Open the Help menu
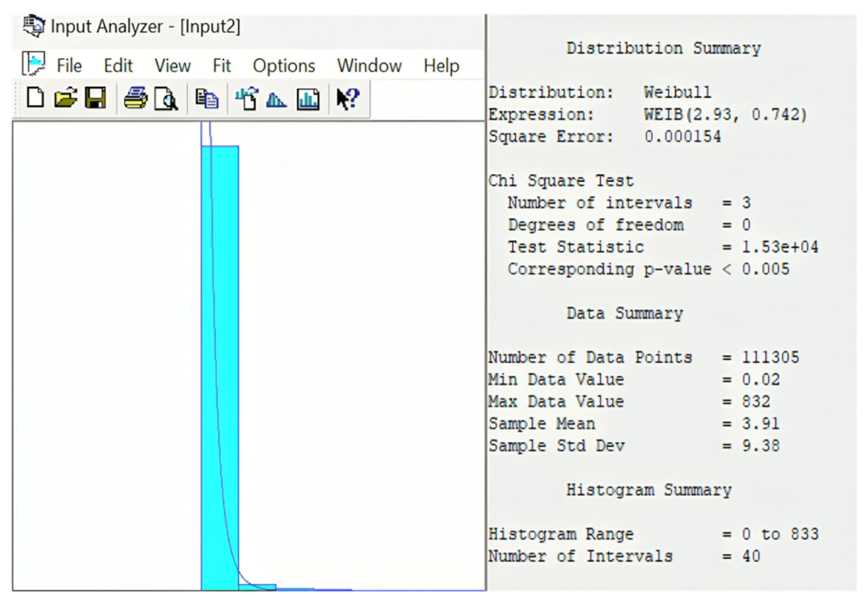Image resolution: width=868 pixels, height=605 pixels. coord(441,66)
